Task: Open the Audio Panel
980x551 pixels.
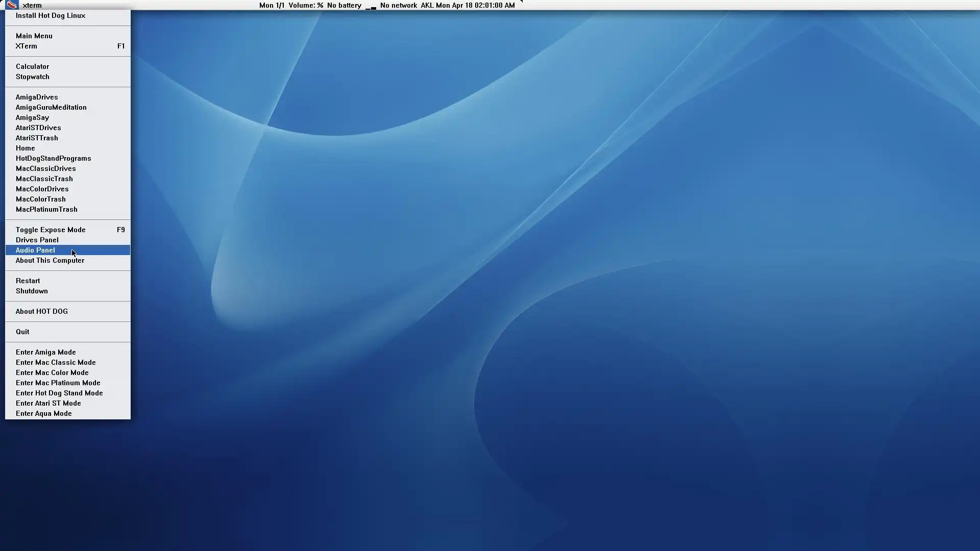Action: pos(35,250)
